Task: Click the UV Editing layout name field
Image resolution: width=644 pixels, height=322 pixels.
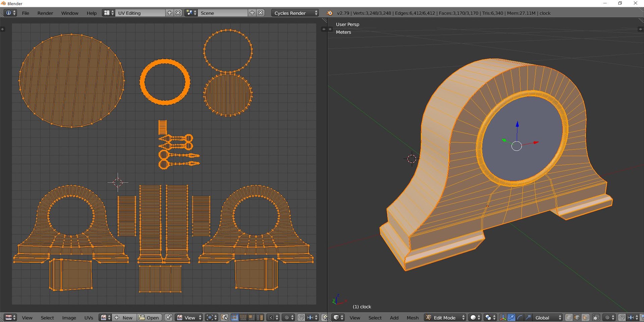Action: [141, 13]
